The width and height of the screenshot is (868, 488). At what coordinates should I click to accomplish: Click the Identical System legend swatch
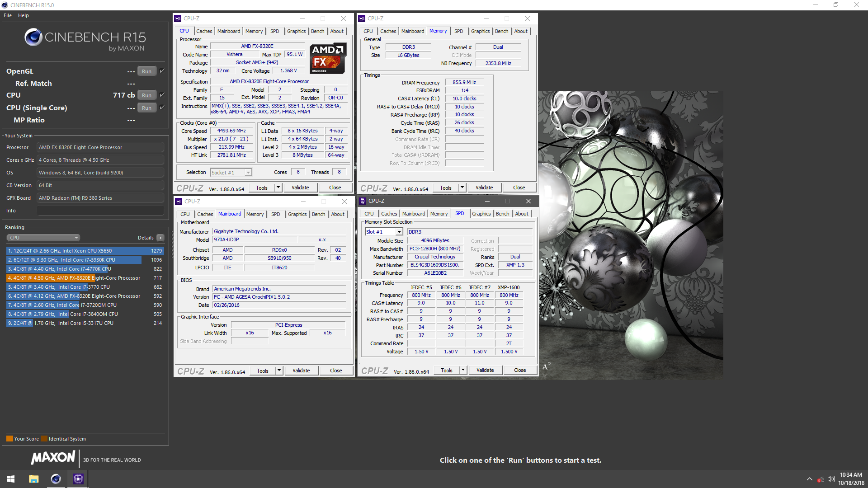click(x=44, y=439)
